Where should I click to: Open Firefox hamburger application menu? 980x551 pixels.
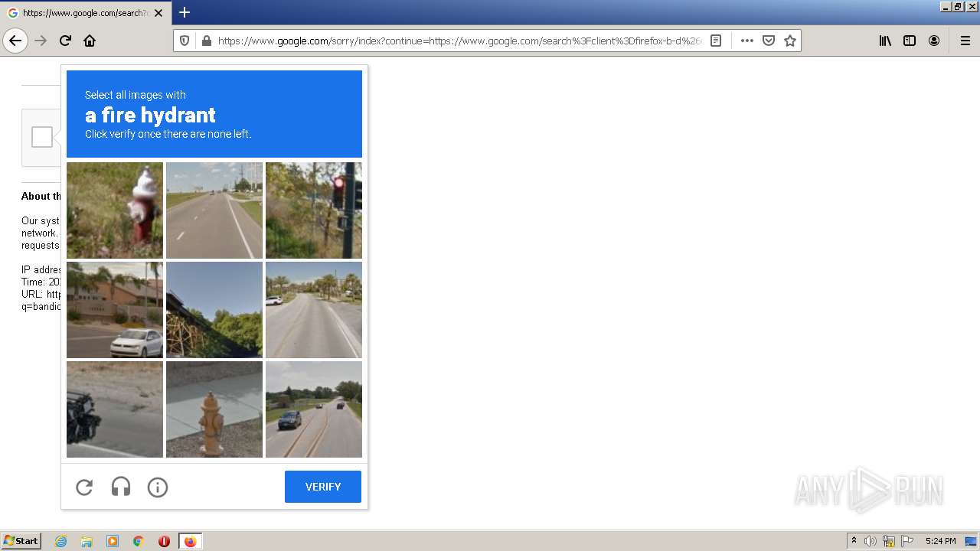tap(965, 41)
